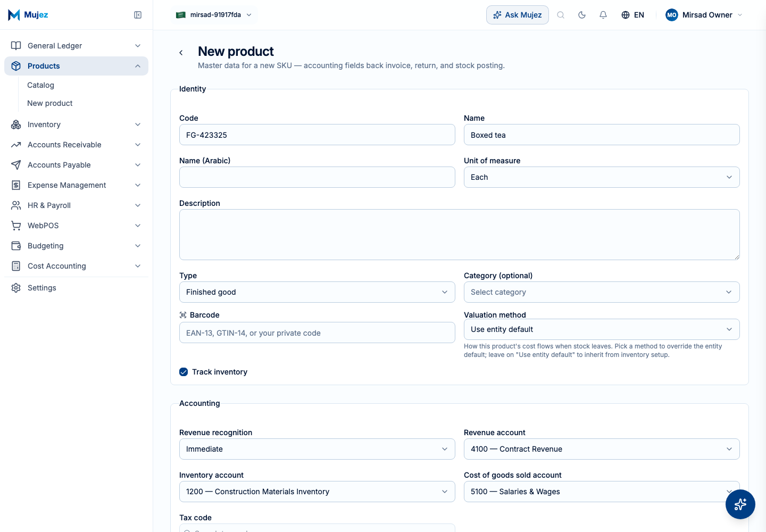Screen dimensions: 766x532
Task: Click the Budgeting wallet icon
Action: (16, 246)
